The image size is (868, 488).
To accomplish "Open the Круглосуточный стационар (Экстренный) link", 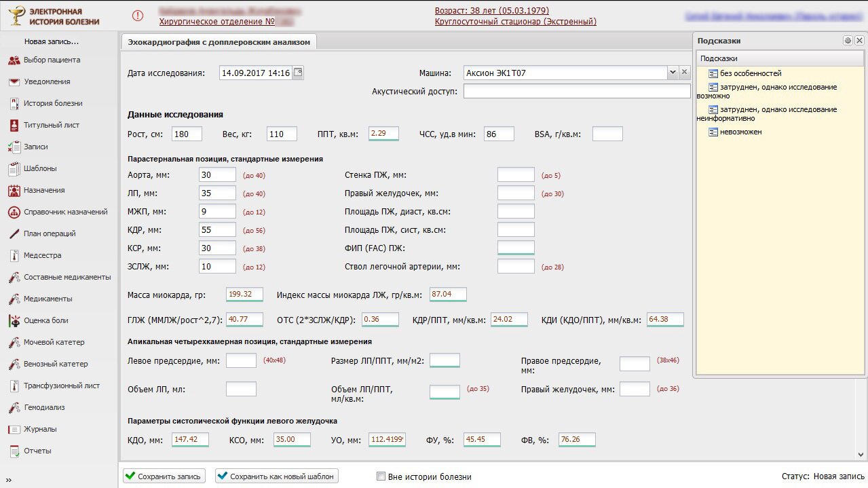I will click(516, 22).
